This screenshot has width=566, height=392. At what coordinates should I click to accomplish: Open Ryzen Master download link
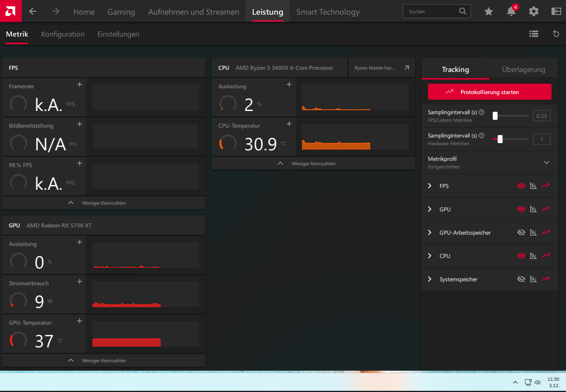382,68
